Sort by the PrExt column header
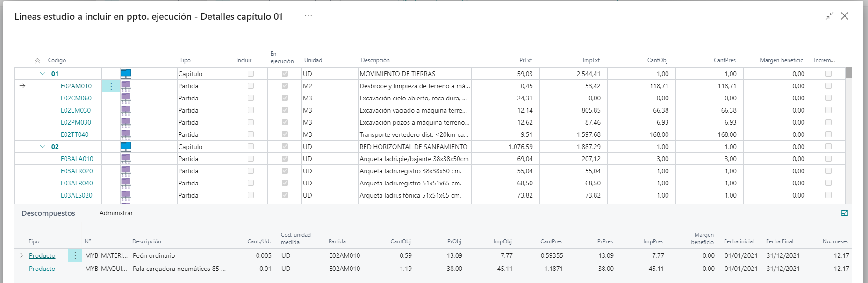Image resolution: width=868 pixels, height=283 pixels. tap(525, 60)
